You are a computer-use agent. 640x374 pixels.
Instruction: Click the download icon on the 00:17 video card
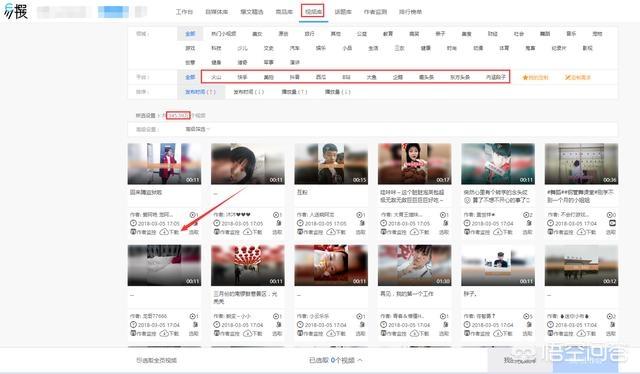[414, 232]
